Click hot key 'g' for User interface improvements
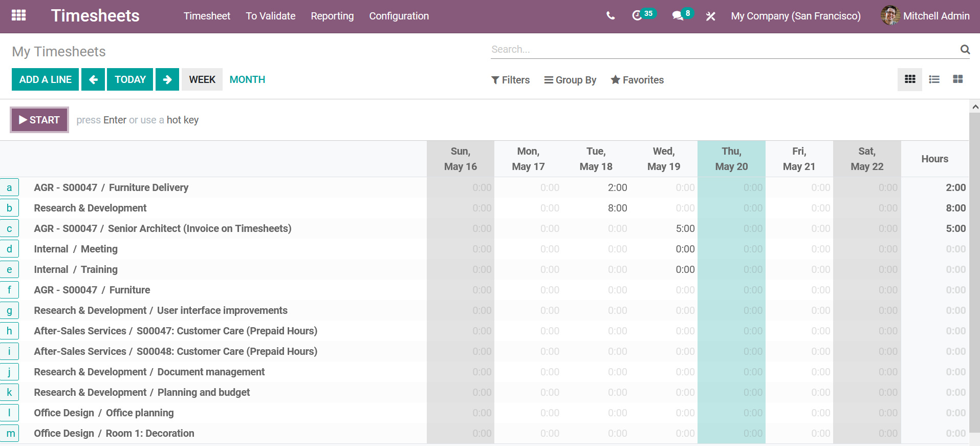 (x=9, y=310)
